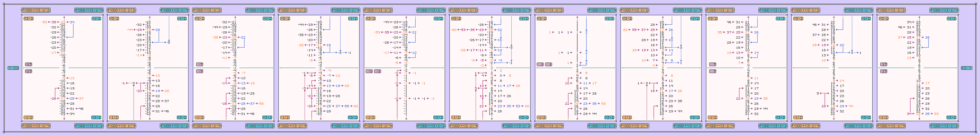
Task: Click the left -1 pink badge
Action: coord(369,71)
